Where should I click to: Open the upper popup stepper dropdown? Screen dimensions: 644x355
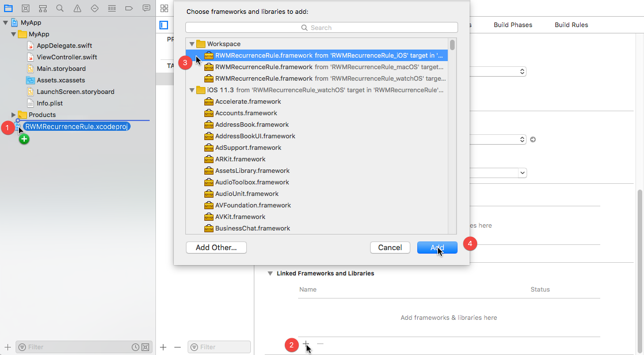point(522,71)
